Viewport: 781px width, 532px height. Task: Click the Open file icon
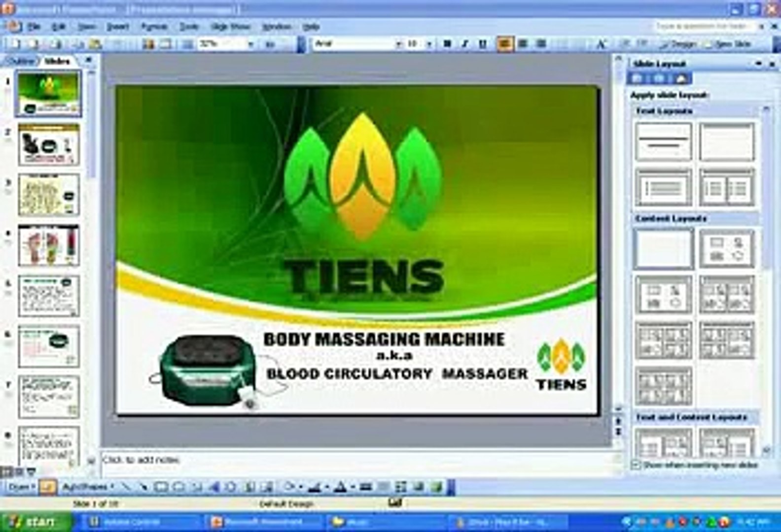[34, 44]
